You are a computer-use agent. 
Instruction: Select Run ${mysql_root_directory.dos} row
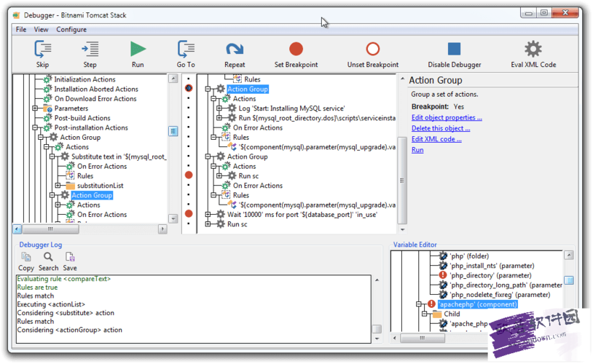(x=317, y=118)
